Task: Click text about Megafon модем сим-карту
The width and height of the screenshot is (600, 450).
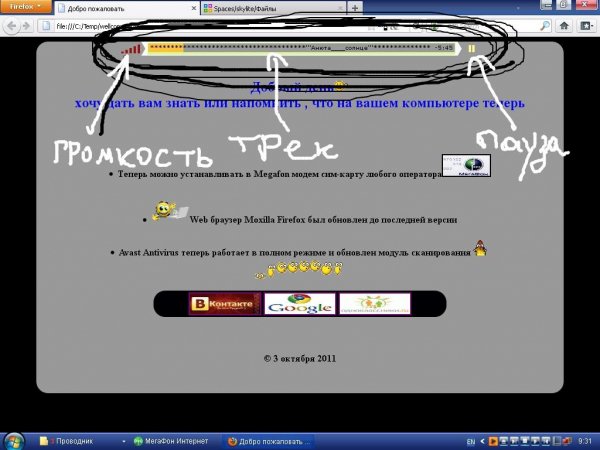Action: point(280,174)
